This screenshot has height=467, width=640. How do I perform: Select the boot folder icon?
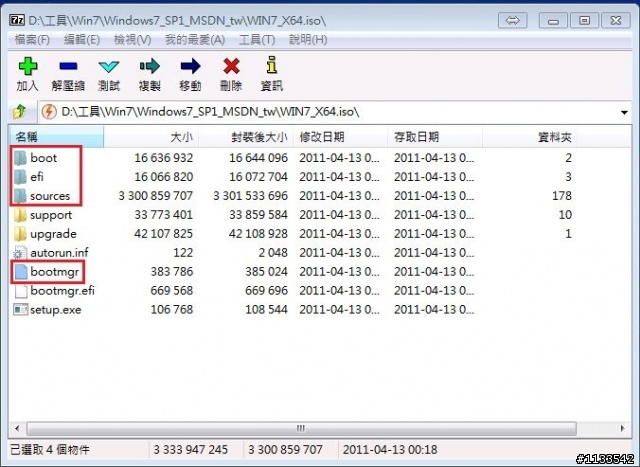coord(20,158)
